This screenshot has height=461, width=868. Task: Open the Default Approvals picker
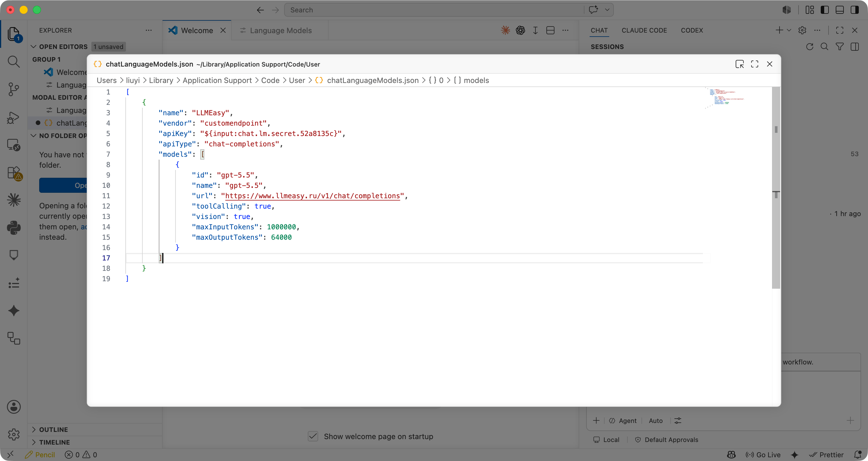tap(667, 440)
